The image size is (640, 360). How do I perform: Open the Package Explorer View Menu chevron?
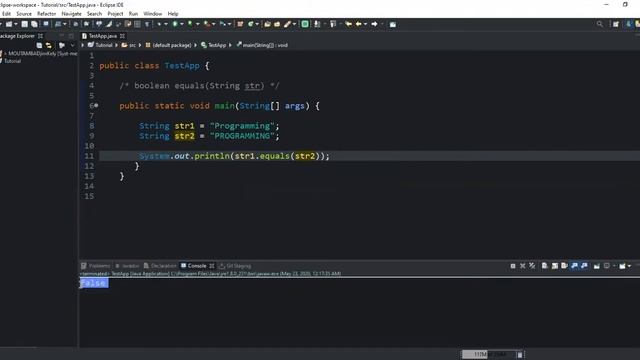coord(72,45)
